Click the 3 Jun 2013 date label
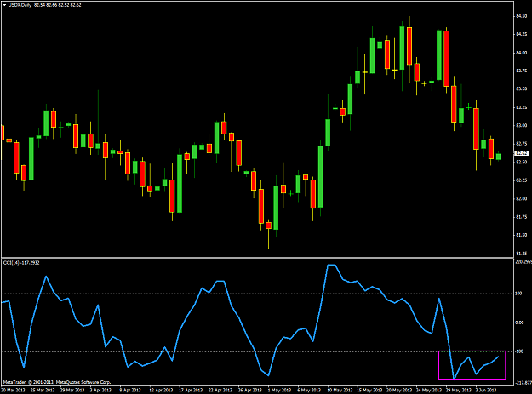The height and width of the screenshot is (394, 532). (x=486, y=391)
